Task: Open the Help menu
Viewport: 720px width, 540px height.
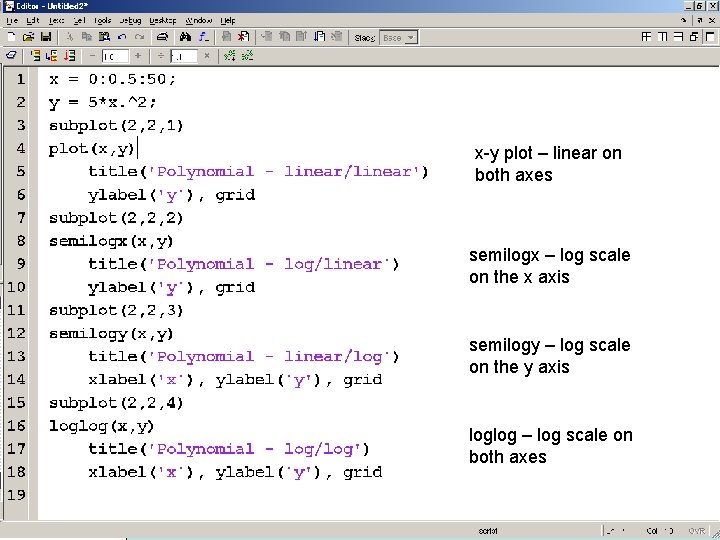Action: point(228,21)
